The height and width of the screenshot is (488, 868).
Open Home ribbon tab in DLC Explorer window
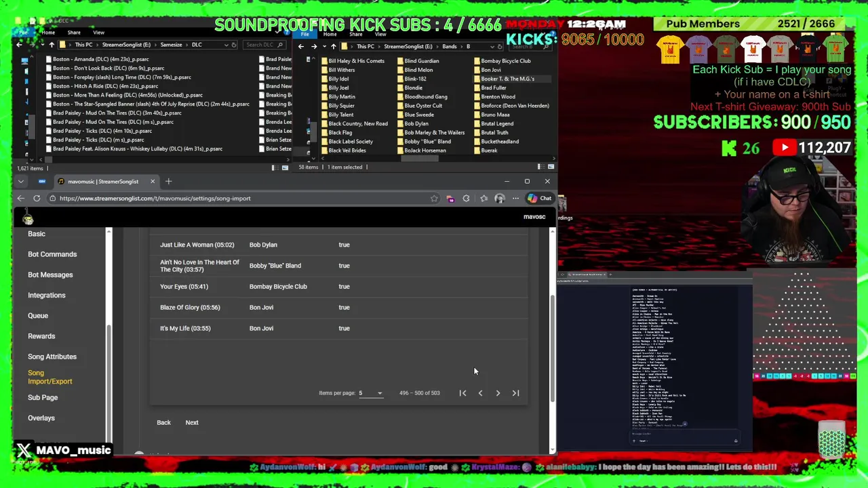48,33
